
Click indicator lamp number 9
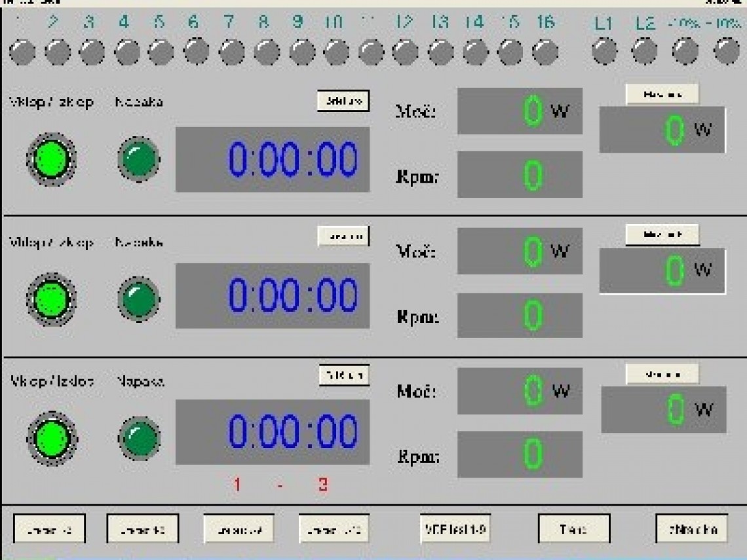point(302,52)
